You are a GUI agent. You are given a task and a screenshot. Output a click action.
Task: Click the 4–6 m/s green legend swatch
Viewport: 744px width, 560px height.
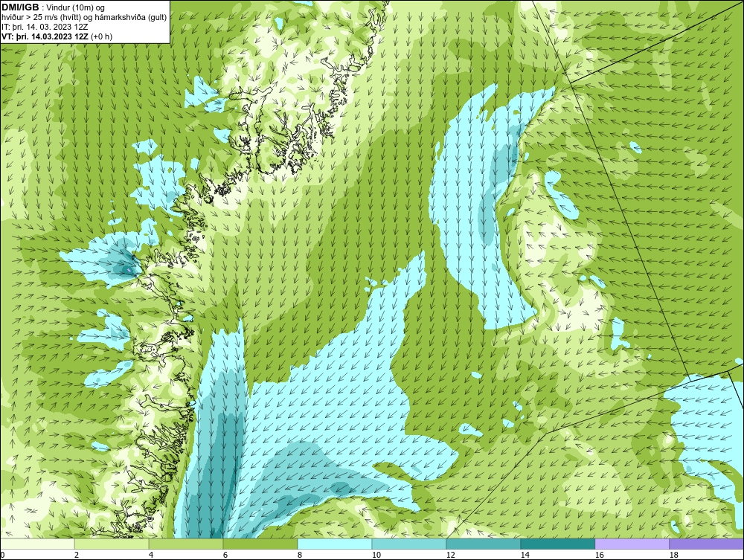pos(186,544)
